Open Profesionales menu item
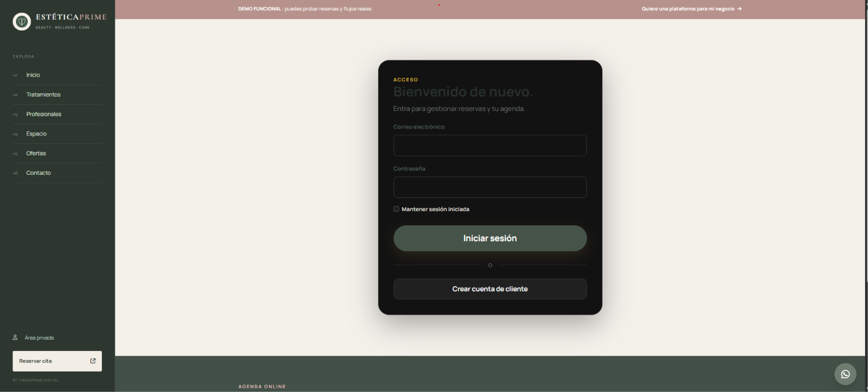The width and height of the screenshot is (868, 392). (x=44, y=114)
